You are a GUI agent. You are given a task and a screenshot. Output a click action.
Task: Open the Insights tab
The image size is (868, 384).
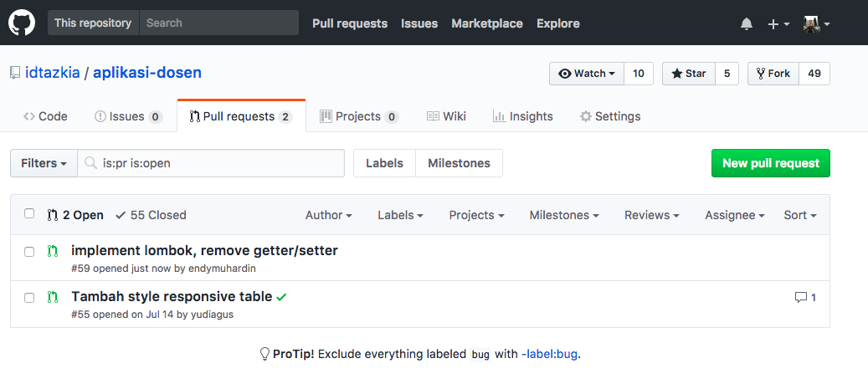click(522, 116)
